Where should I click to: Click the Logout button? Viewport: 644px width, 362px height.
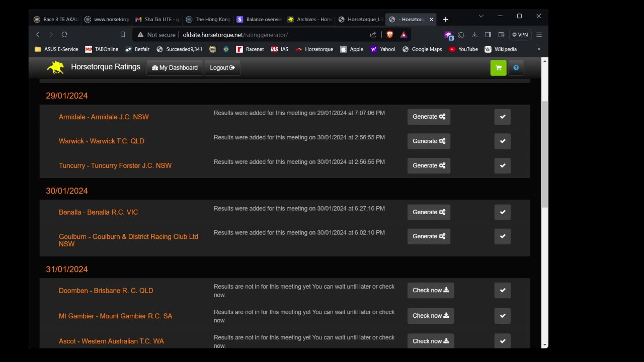(x=222, y=68)
